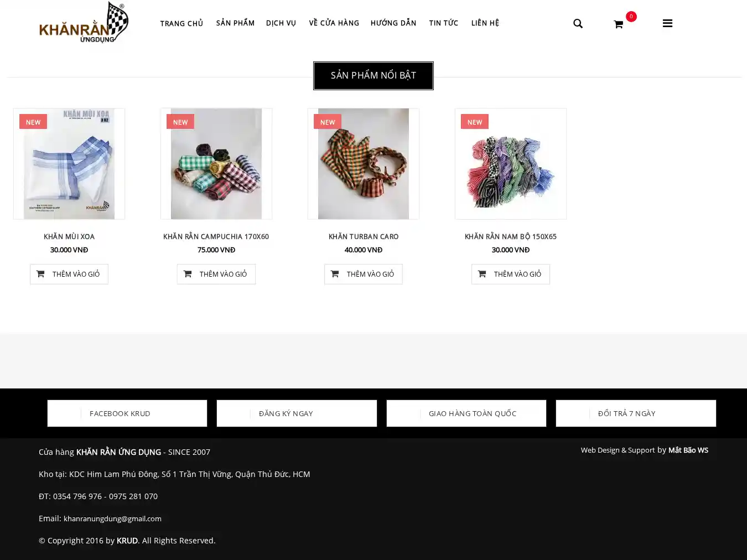Image resolution: width=747 pixels, height=560 pixels.
Task: Go to Trang Chủ page
Action: [181, 23]
